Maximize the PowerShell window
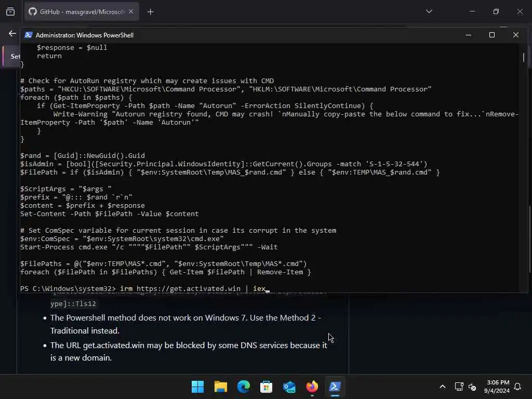Viewport: 532px width, 399px height. (x=491, y=35)
